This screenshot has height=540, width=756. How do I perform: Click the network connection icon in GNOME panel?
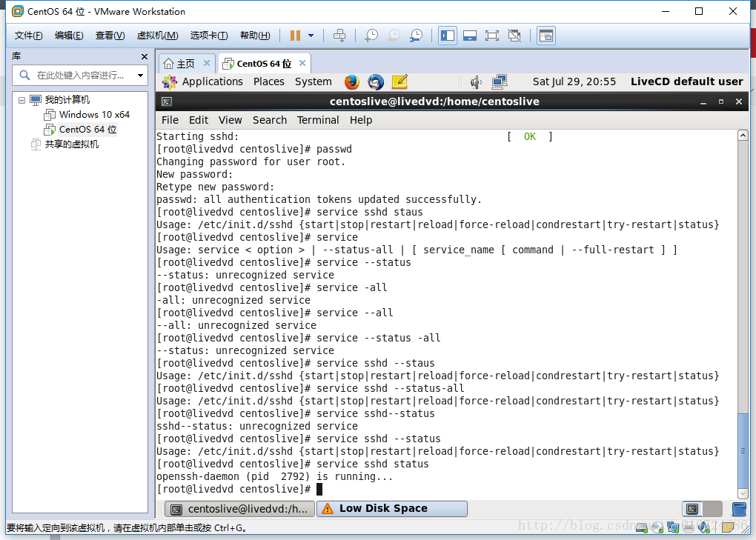point(500,82)
